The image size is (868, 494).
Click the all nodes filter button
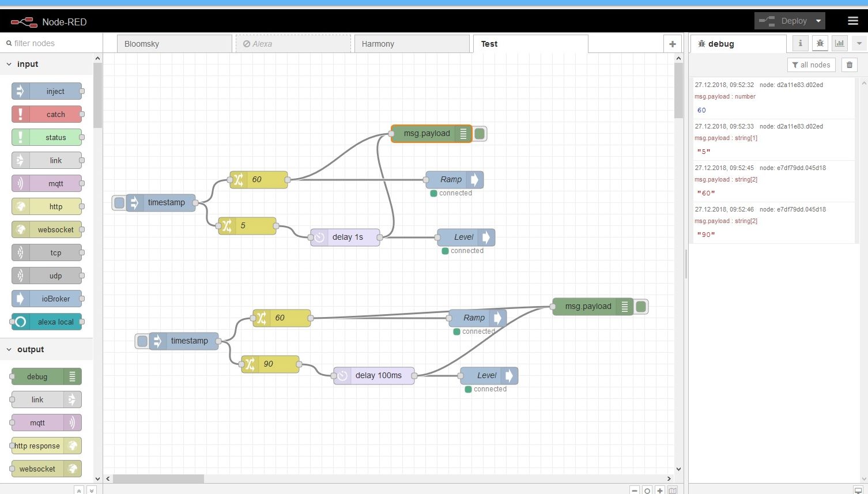811,65
